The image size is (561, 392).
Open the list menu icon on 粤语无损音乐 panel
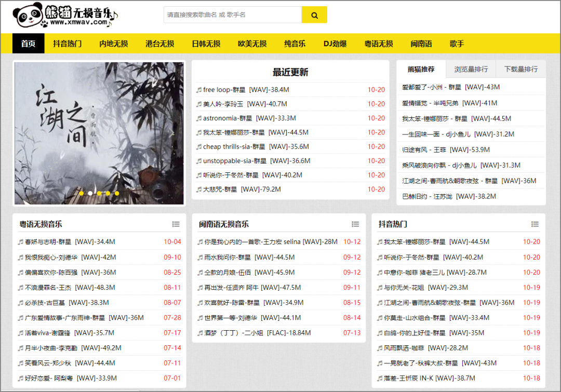[x=177, y=224]
